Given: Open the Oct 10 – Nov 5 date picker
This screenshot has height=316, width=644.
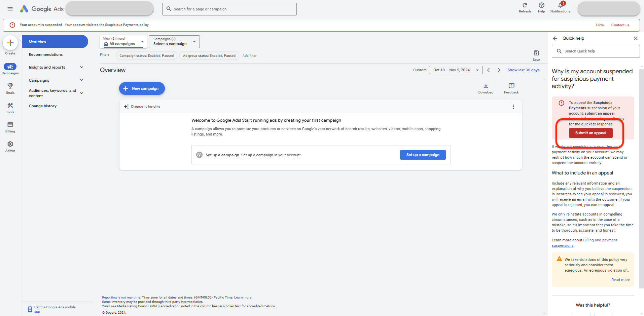Looking at the screenshot, I should click(456, 70).
